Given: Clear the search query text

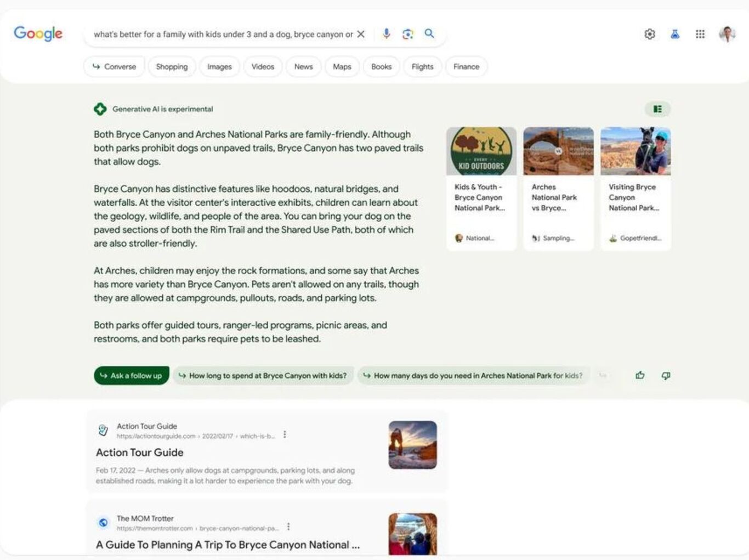Looking at the screenshot, I should tap(361, 34).
